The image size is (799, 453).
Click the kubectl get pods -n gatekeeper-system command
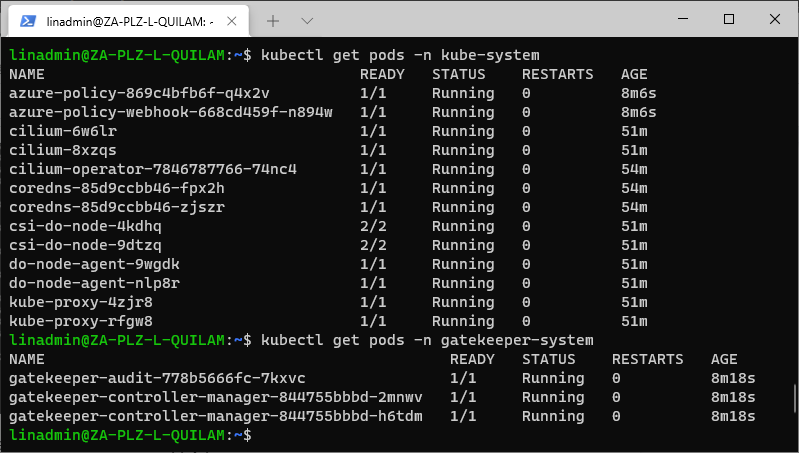[x=427, y=340]
